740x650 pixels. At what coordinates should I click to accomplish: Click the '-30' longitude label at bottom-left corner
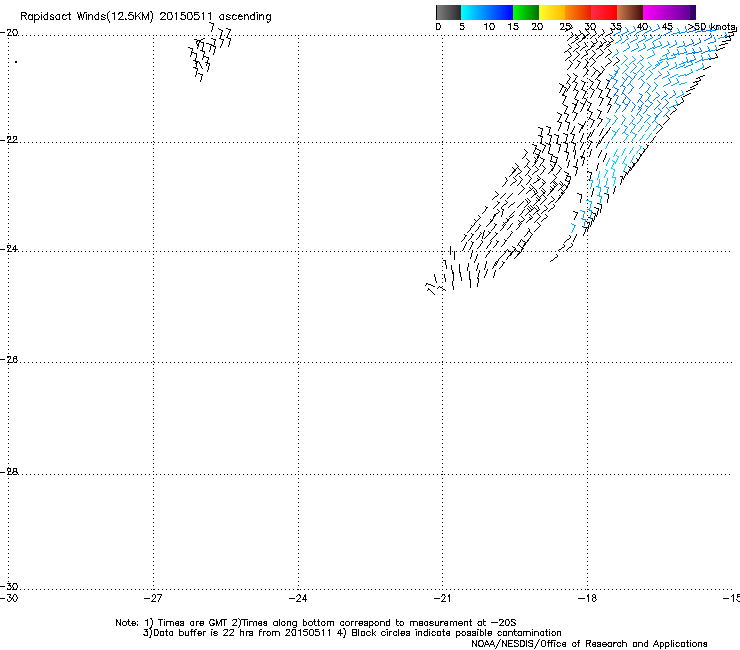[x=9, y=599]
